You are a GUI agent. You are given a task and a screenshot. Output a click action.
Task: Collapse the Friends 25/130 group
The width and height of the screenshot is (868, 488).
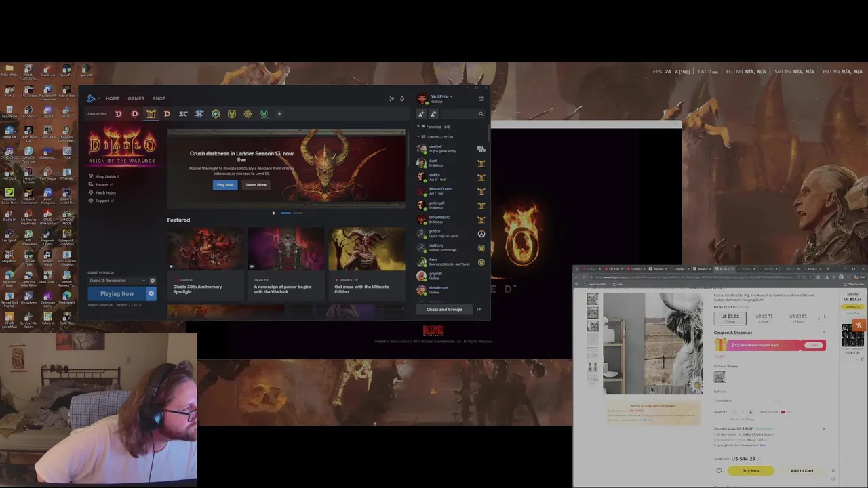418,137
